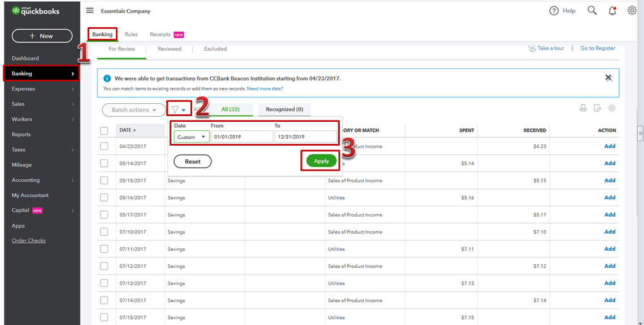Click the + New button
Viewport: 644px width, 325px height.
42,35
